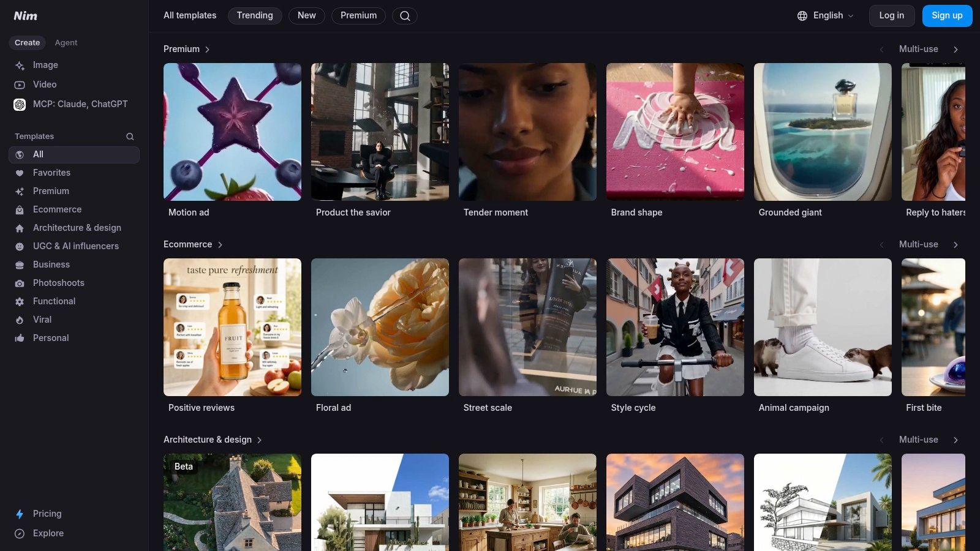Select Personal category
Image resolution: width=980 pixels, height=551 pixels.
(x=74, y=339)
